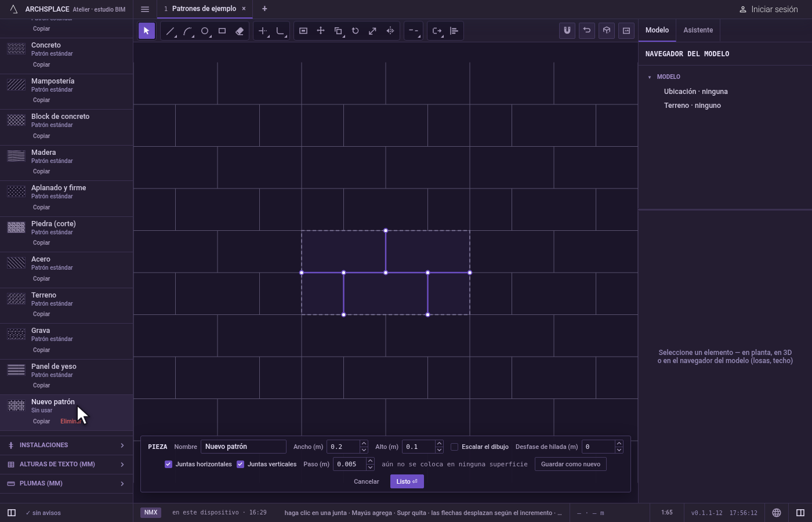Viewport: 812px width, 522px height.
Task: Expand the Instalaciones section
Action: 67,445
